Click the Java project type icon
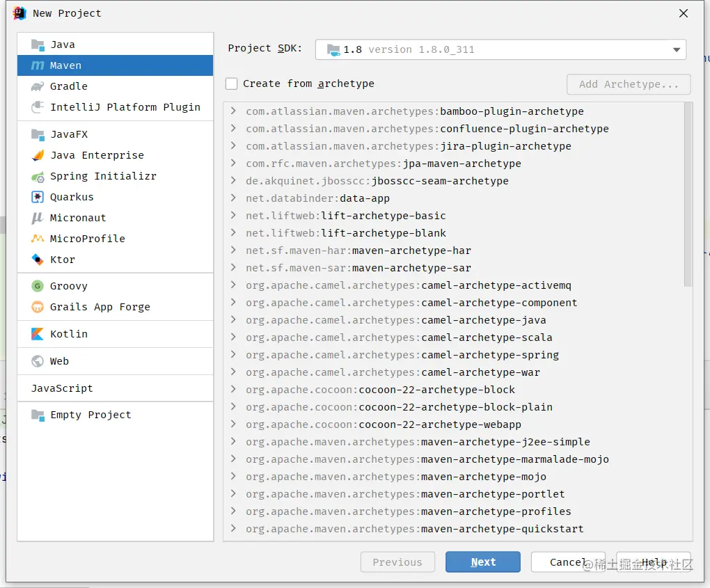Screen dimensions: 710x588 click(38, 45)
